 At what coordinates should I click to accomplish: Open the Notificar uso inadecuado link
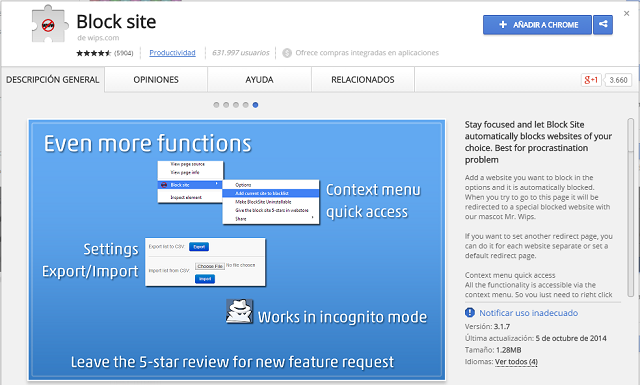(x=529, y=313)
